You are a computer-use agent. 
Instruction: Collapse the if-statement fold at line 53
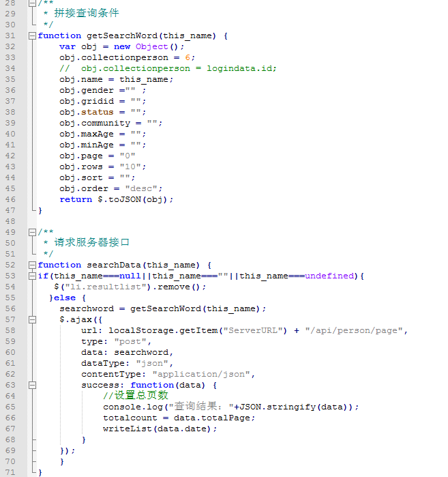coord(32,276)
